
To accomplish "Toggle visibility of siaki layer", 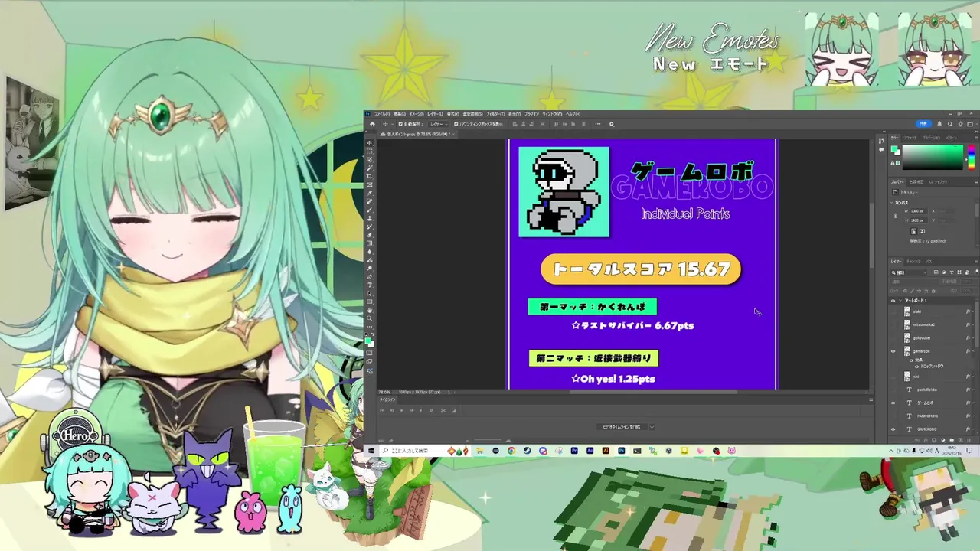I will pos(893,311).
